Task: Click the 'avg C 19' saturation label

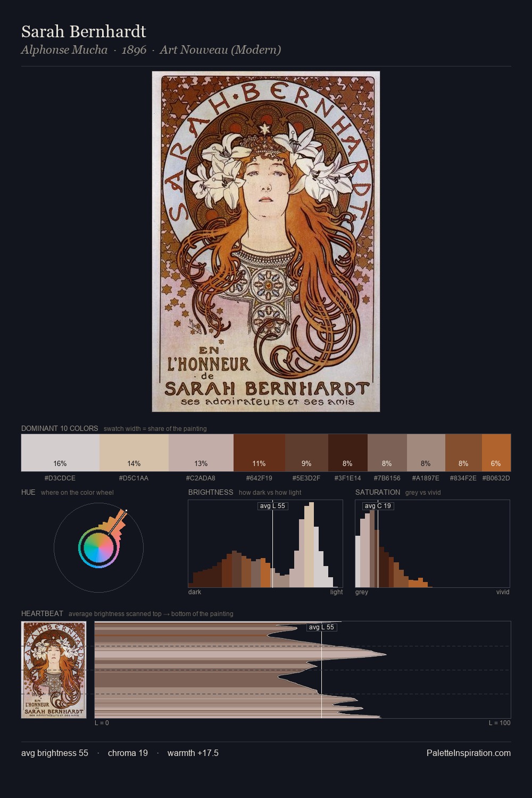Action: (378, 506)
